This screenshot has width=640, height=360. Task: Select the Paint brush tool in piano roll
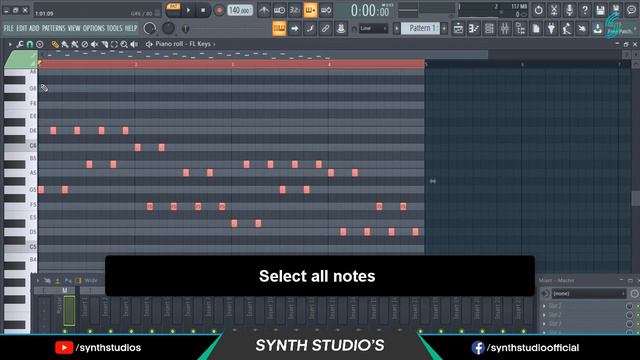point(65,44)
